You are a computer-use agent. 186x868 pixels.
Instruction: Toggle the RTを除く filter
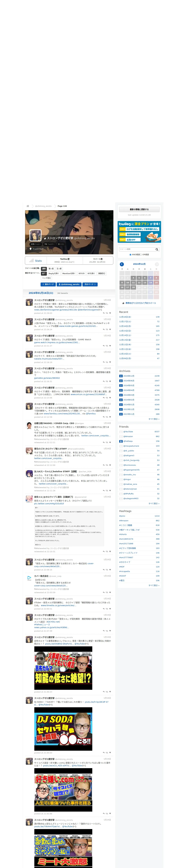[x=92, y=274]
